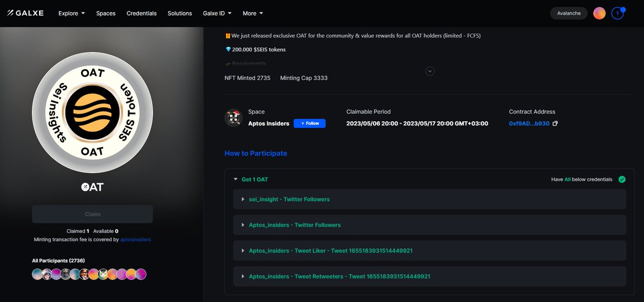Image resolution: width=644 pixels, height=302 pixels.
Task: Click the Minting Cap 3333 text
Action: (304, 78)
